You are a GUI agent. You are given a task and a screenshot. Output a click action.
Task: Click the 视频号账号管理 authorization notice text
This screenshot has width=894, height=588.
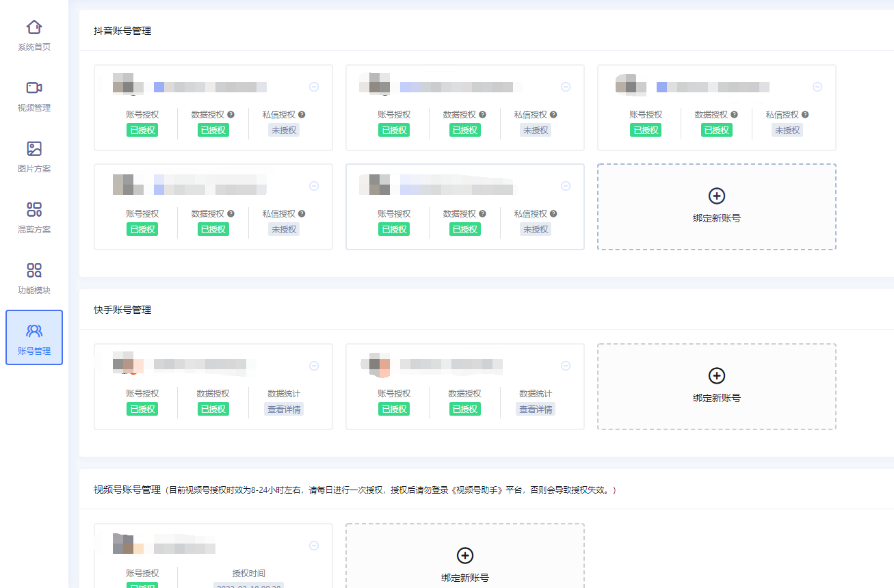click(x=391, y=490)
